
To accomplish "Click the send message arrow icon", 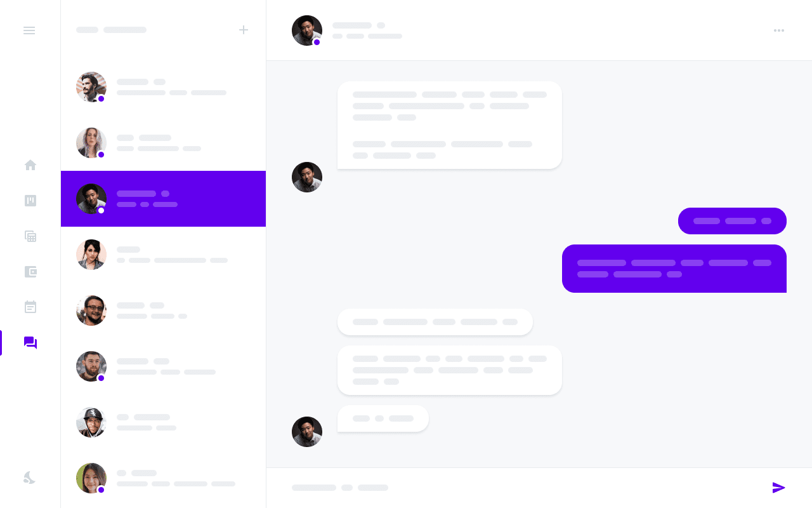I will pyautogui.click(x=779, y=488).
